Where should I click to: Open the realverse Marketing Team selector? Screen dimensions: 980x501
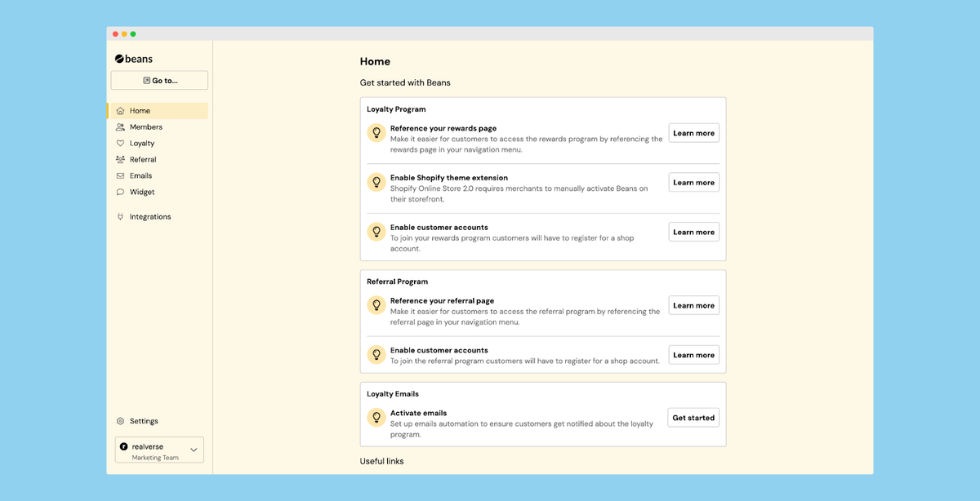159,450
